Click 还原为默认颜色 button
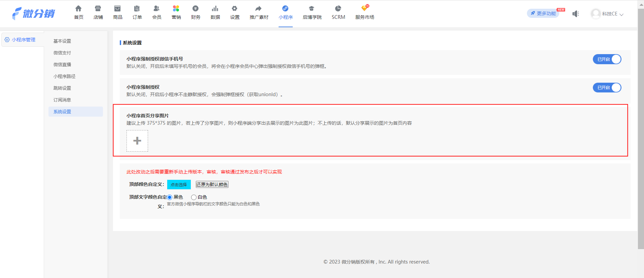 point(212,185)
